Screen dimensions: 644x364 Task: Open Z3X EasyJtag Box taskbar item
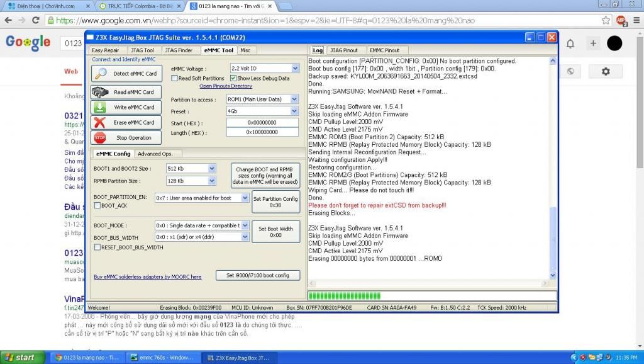click(239, 358)
